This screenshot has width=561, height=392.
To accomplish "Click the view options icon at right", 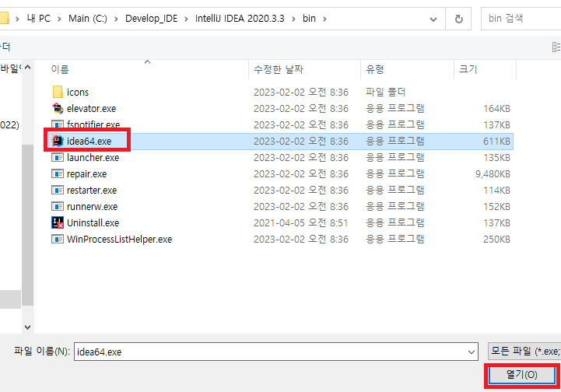I will point(556,47).
